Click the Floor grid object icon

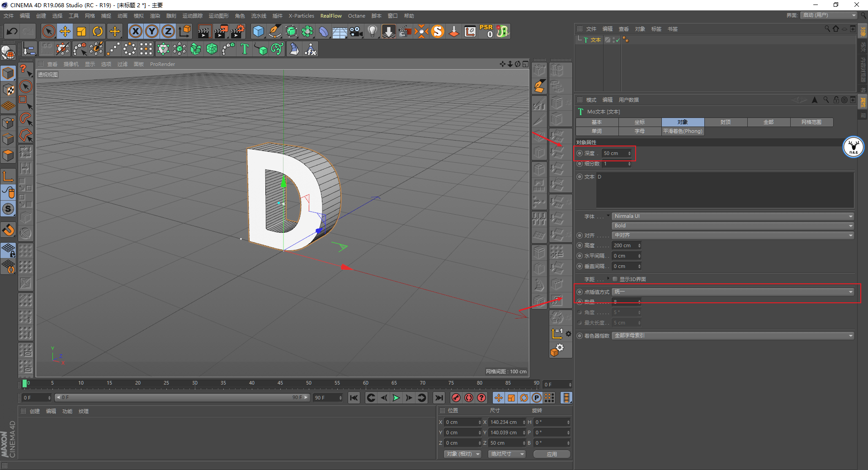coord(340,32)
